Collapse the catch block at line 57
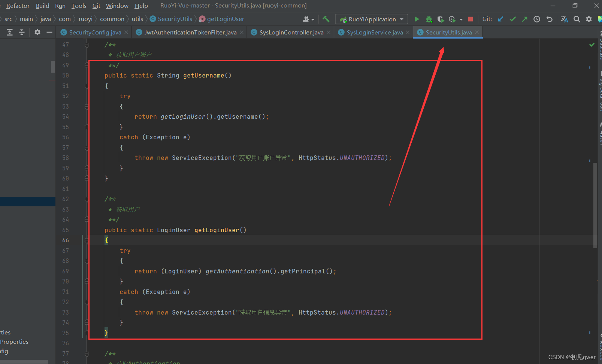The width and height of the screenshot is (602, 364). tap(87, 148)
